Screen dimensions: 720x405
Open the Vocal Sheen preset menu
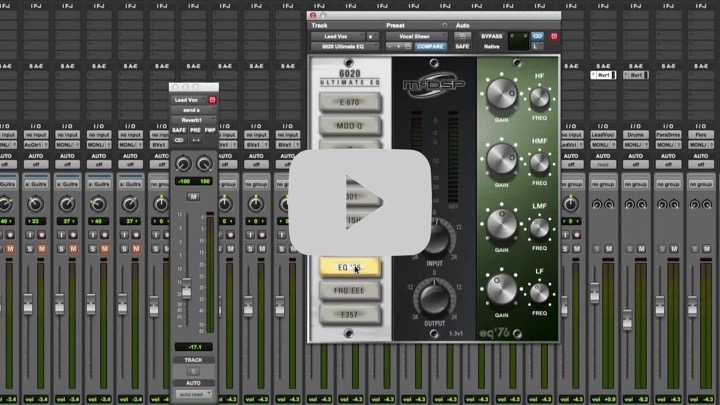[x=416, y=36]
